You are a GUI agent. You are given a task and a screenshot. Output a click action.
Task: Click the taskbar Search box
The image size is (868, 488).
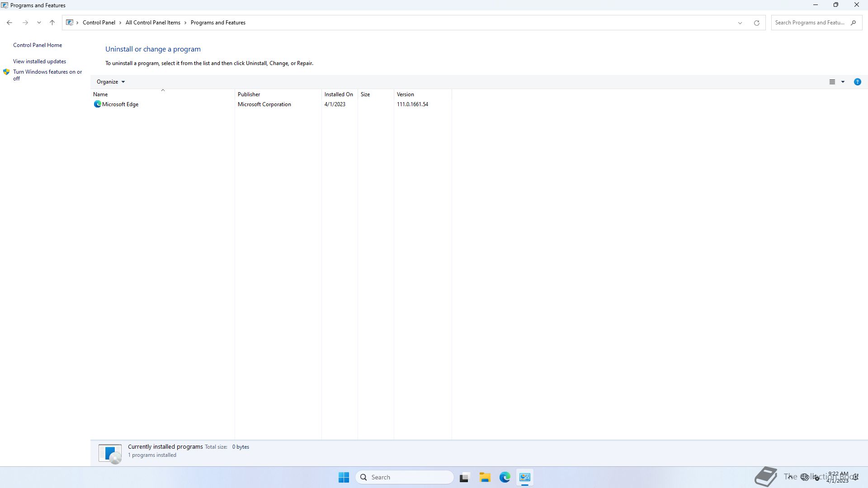404,477
